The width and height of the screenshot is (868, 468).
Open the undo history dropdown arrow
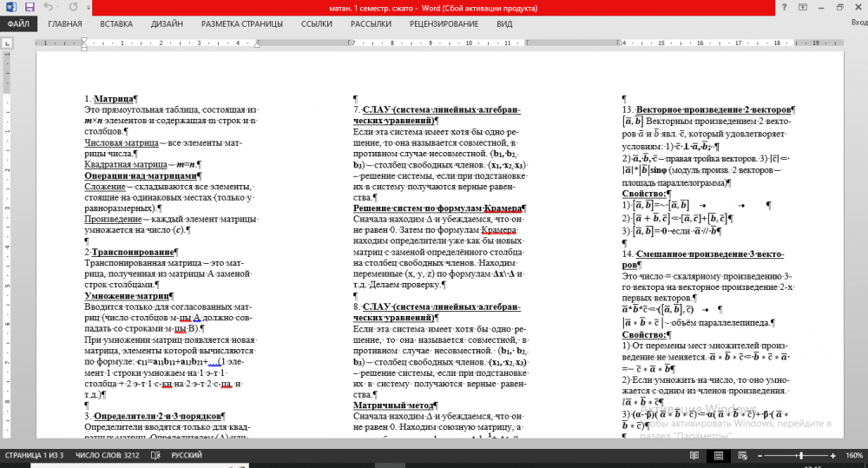59,8
